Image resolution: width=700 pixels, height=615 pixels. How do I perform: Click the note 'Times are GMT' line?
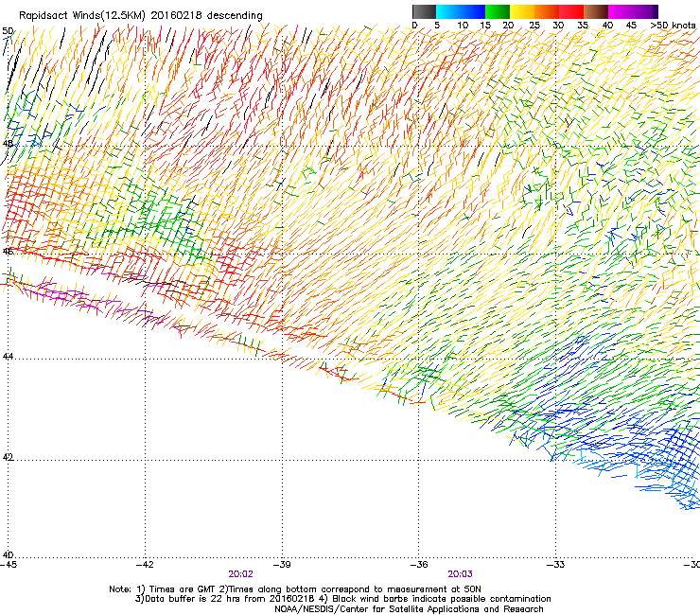(x=295, y=589)
